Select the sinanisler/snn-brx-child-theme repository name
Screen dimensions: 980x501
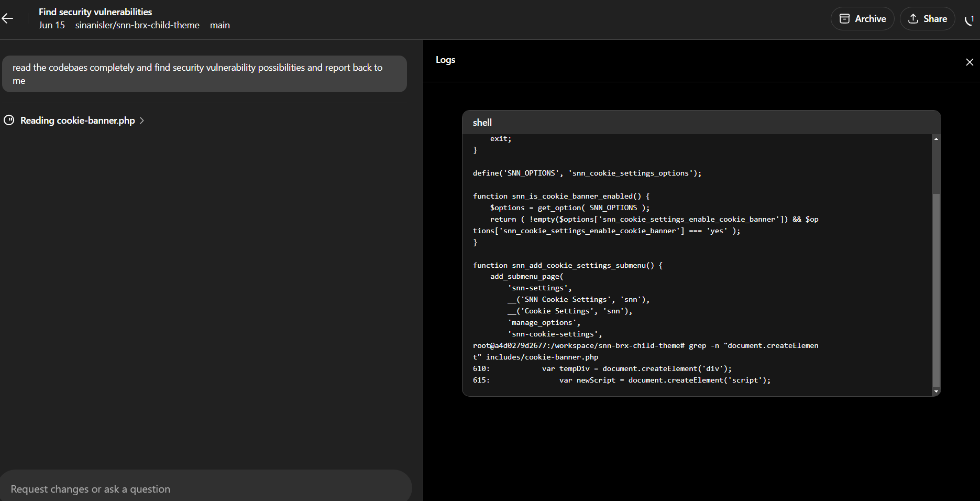137,25
